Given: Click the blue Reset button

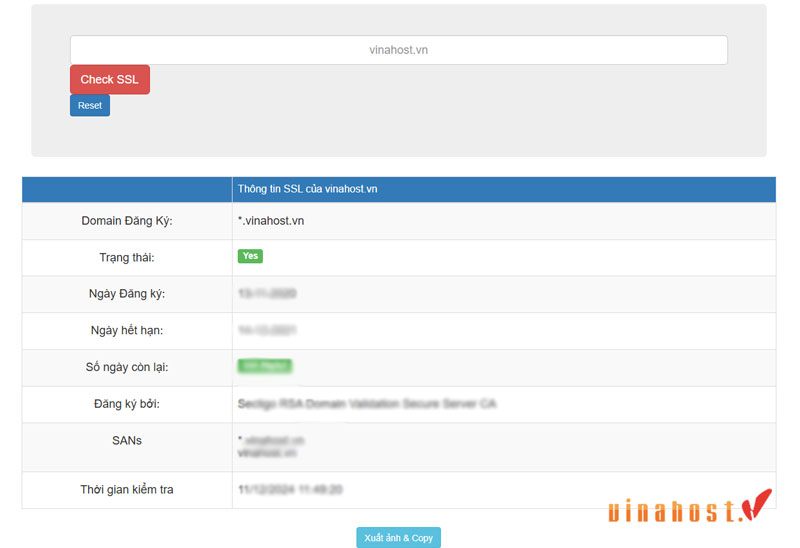Looking at the screenshot, I should coord(90,106).
